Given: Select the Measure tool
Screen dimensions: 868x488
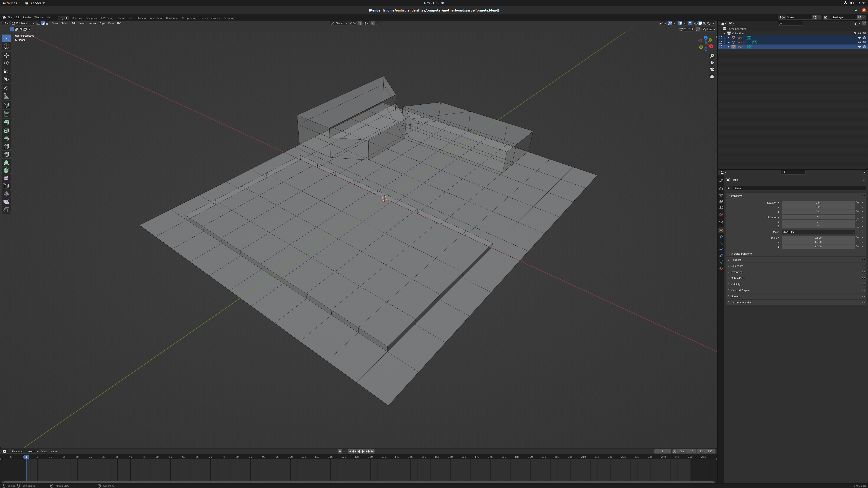Looking at the screenshot, I should pyautogui.click(x=6, y=96).
